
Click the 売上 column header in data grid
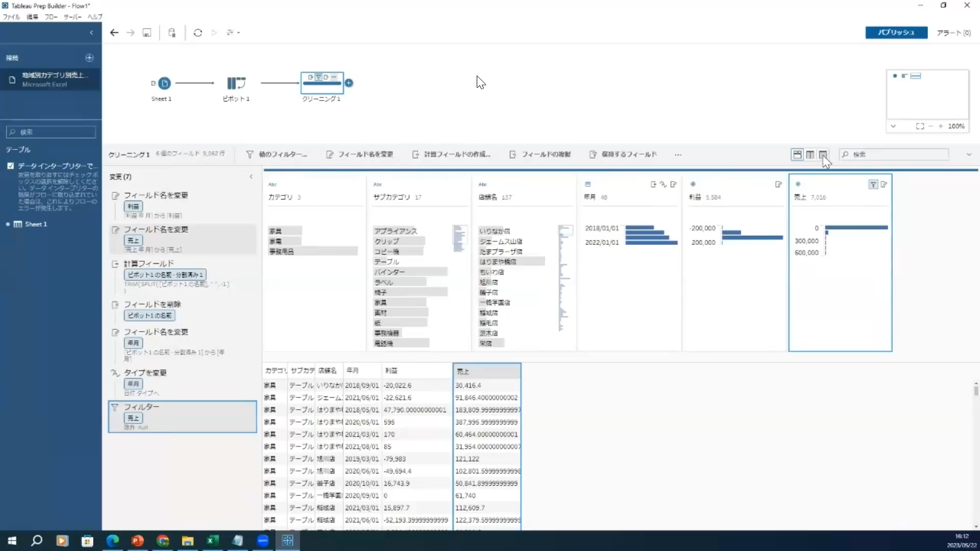pos(487,371)
